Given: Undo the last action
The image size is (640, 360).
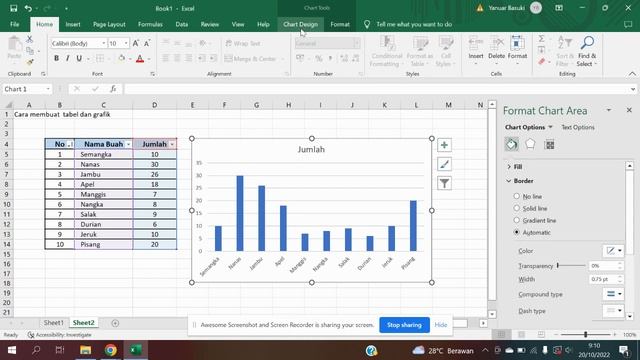Looking at the screenshot, I should click(x=28, y=8).
